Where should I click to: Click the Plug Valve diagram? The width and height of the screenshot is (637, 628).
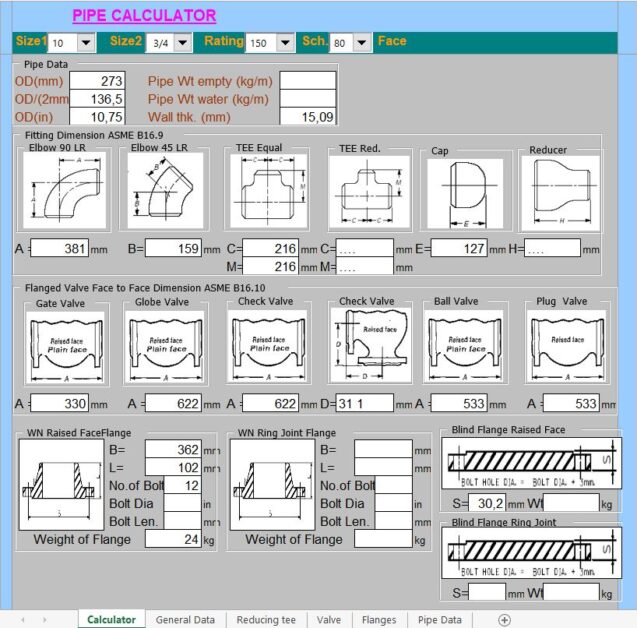(x=566, y=346)
